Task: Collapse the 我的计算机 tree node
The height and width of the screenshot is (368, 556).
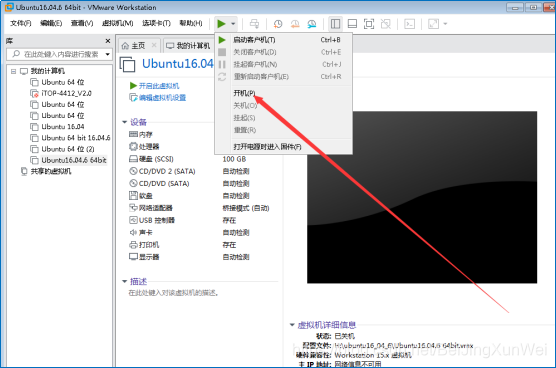Action: tap(13, 71)
